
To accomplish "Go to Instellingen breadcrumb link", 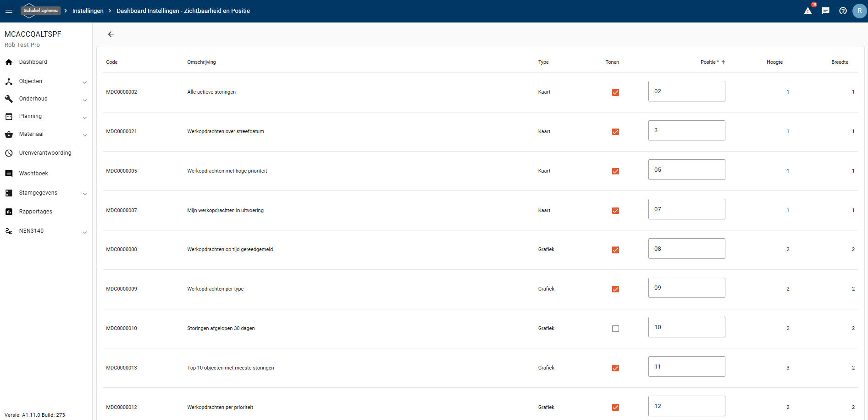I will pos(88,11).
